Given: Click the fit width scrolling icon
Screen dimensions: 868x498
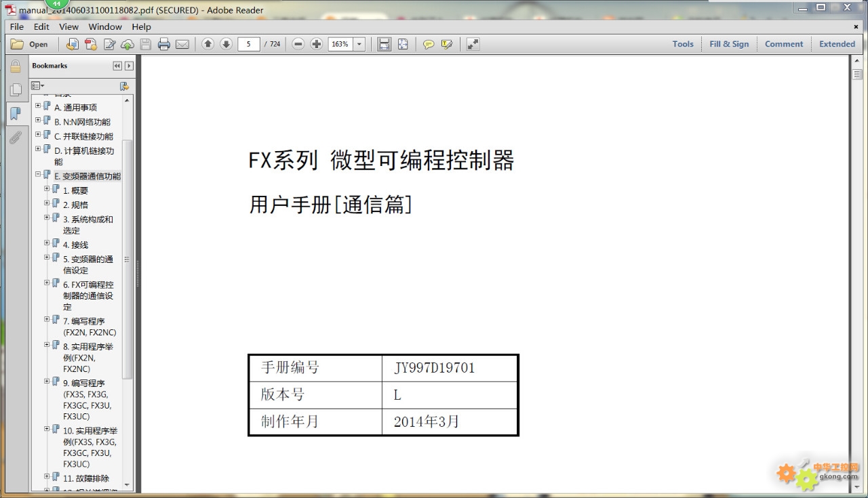Looking at the screenshot, I should point(384,44).
